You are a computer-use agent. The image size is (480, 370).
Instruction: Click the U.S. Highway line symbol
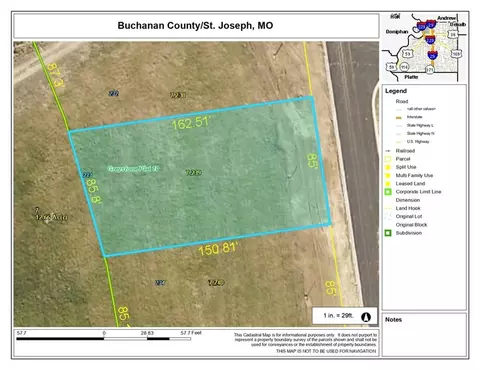(x=399, y=142)
